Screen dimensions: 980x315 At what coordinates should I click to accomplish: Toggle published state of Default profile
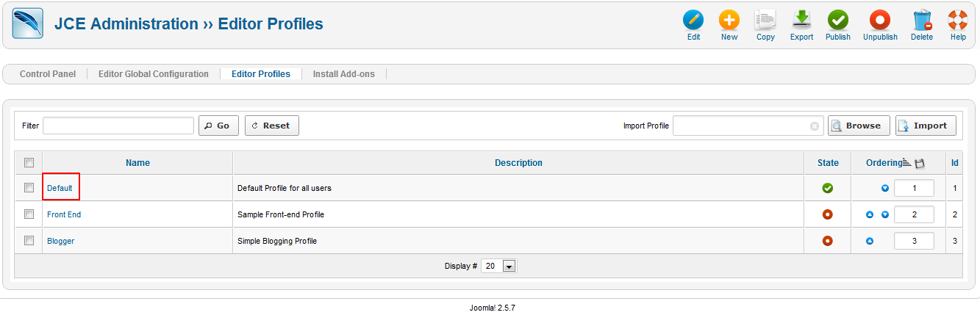pos(827,188)
